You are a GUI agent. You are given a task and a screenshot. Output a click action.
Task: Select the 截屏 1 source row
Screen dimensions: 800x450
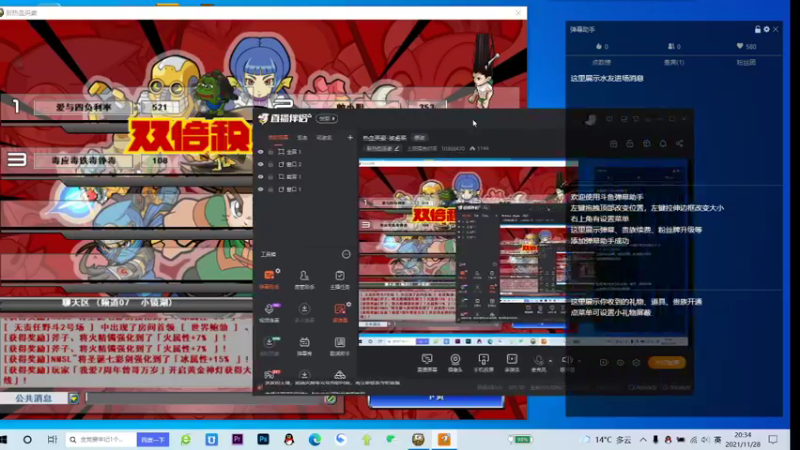pyautogui.click(x=305, y=177)
